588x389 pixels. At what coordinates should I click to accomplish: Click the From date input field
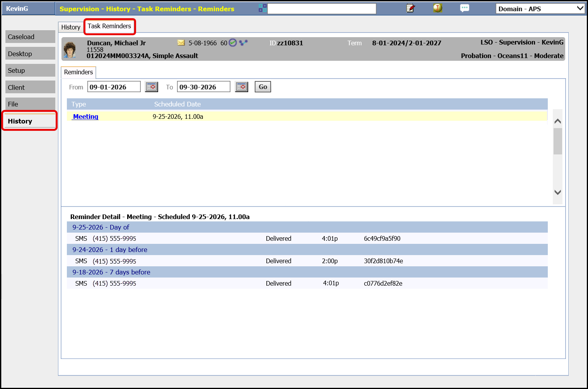click(114, 87)
